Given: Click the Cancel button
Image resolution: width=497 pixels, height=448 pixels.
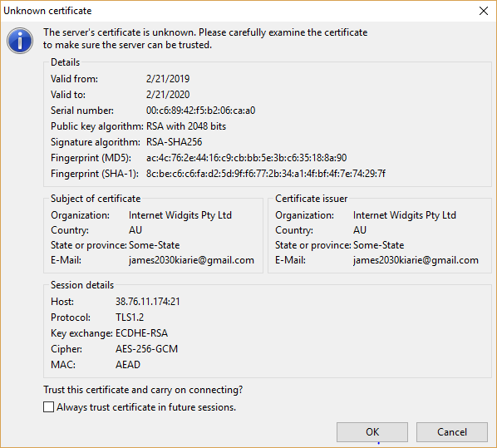Looking at the screenshot, I should [x=451, y=432].
